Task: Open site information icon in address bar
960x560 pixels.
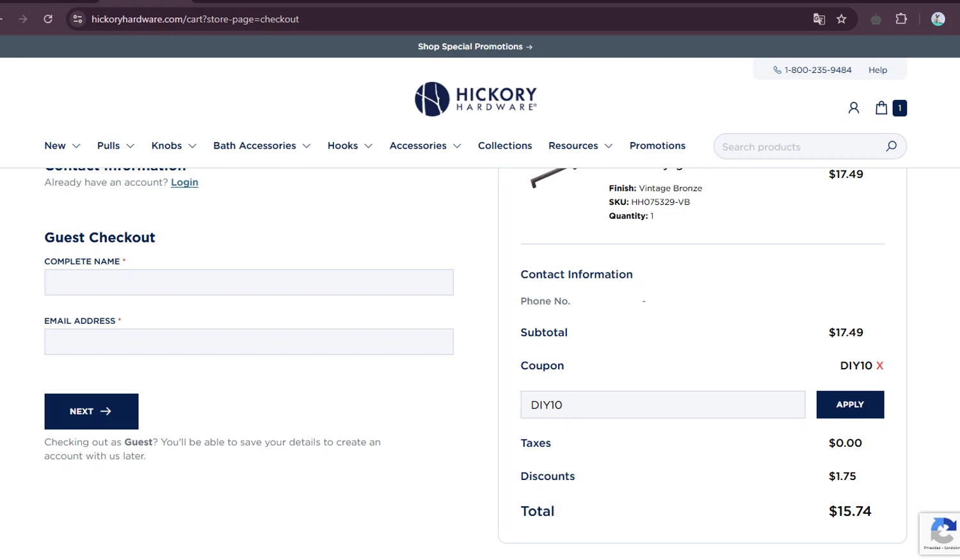Action: click(x=77, y=19)
